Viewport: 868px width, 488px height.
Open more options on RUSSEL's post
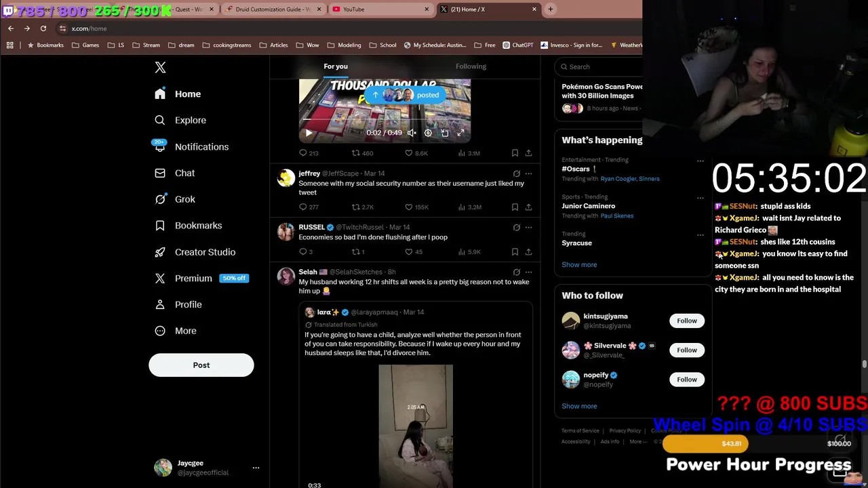(x=528, y=227)
